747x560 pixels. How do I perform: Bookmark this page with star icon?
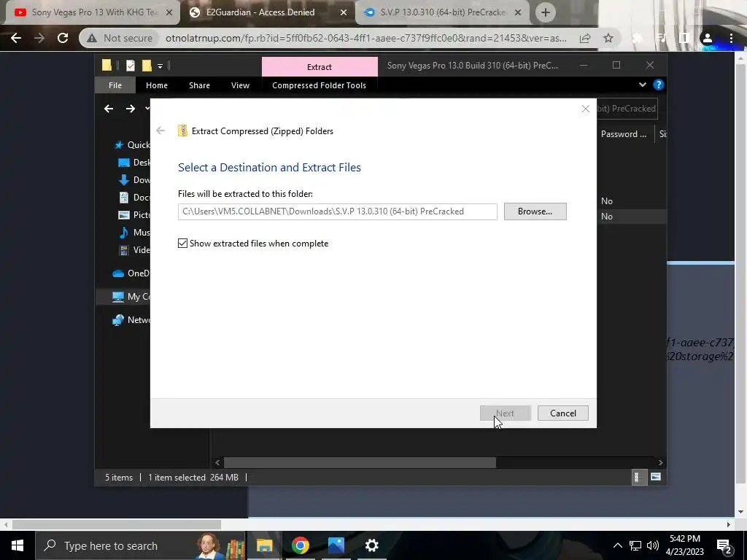608,38
